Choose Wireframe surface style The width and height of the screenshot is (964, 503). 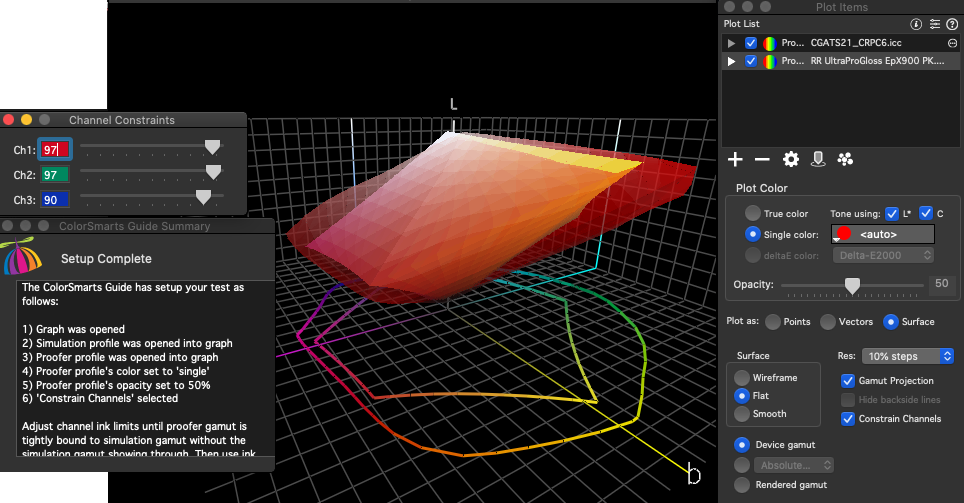(x=741, y=378)
